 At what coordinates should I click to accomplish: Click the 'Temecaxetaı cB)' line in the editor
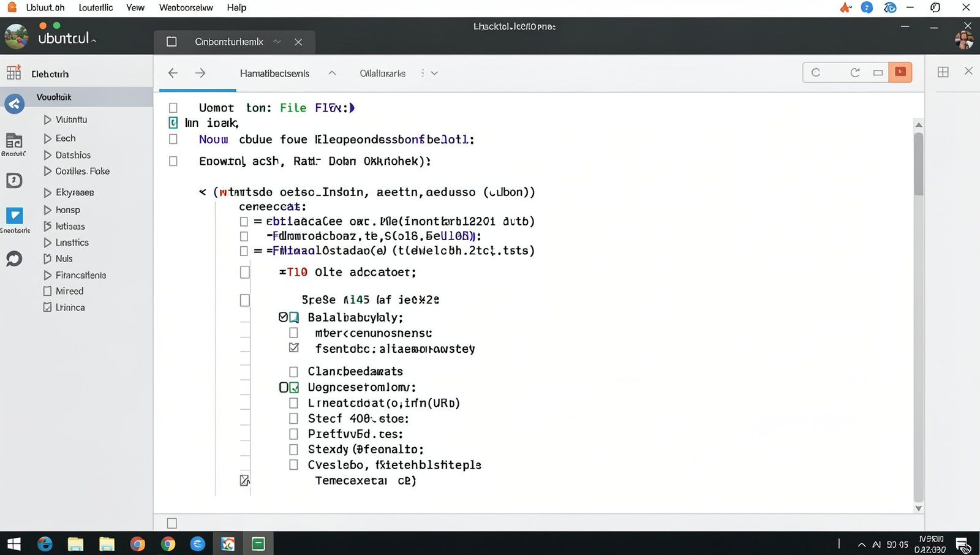tap(366, 481)
